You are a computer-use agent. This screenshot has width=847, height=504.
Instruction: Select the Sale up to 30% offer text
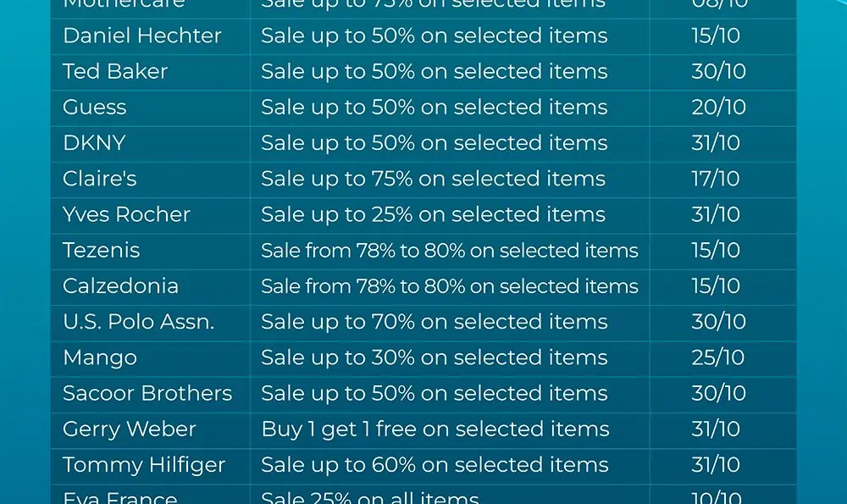tap(435, 357)
